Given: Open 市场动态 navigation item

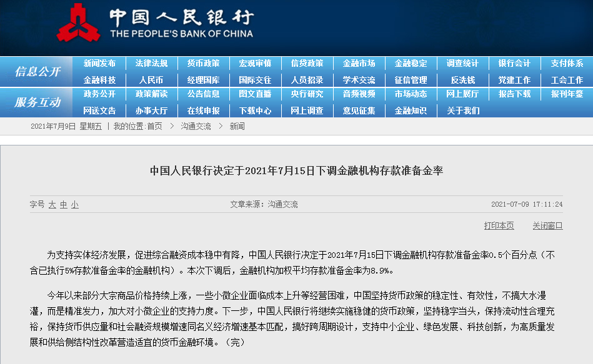Looking at the screenshot, I should 411,94.
